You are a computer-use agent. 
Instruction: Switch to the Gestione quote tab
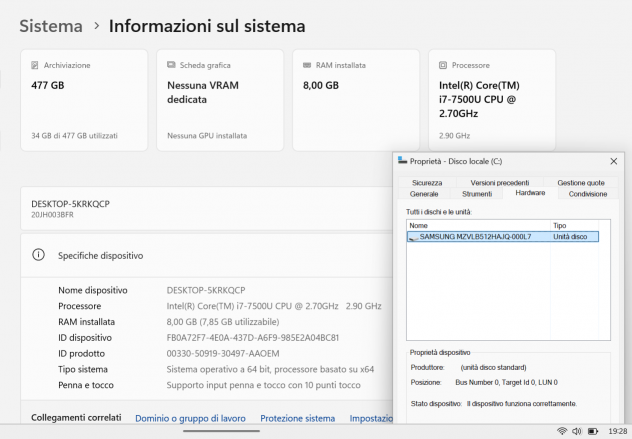tap(581, 183)
